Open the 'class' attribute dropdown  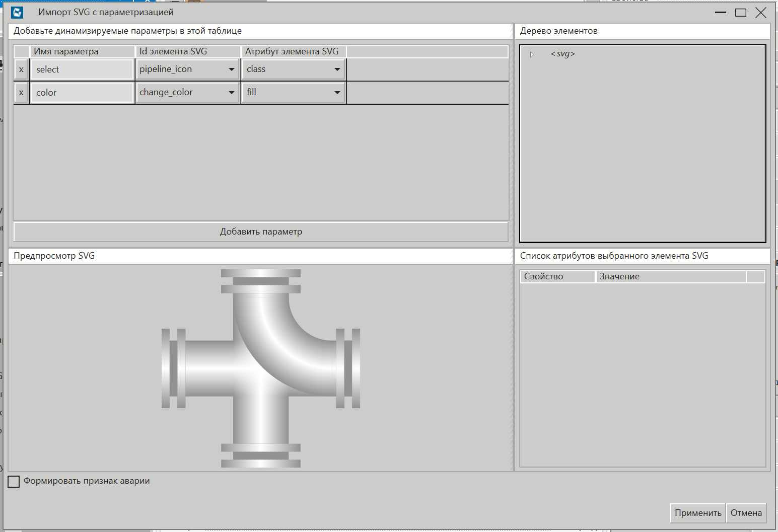tap(337, 69)
